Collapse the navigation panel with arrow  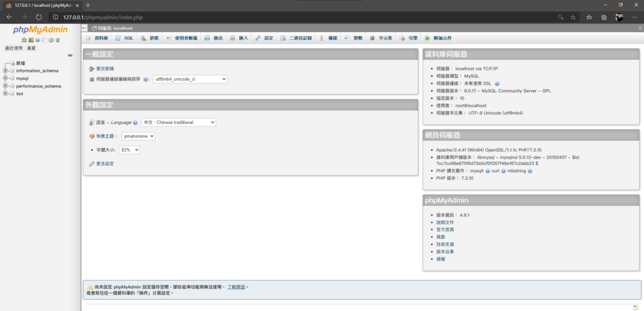[86, 28]
